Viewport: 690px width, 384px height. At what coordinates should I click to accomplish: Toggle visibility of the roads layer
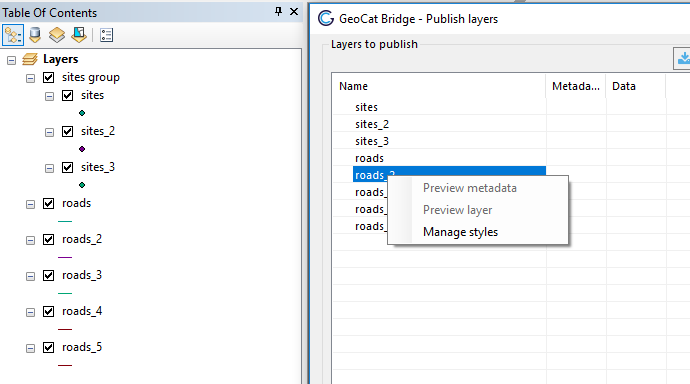click(x=48, y=203)
